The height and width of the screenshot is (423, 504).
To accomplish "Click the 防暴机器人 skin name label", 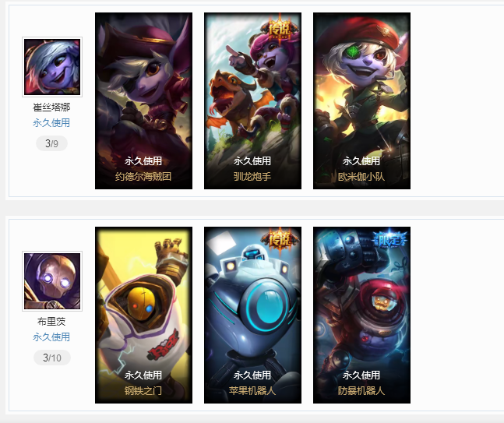I will (x=361, y=390).
